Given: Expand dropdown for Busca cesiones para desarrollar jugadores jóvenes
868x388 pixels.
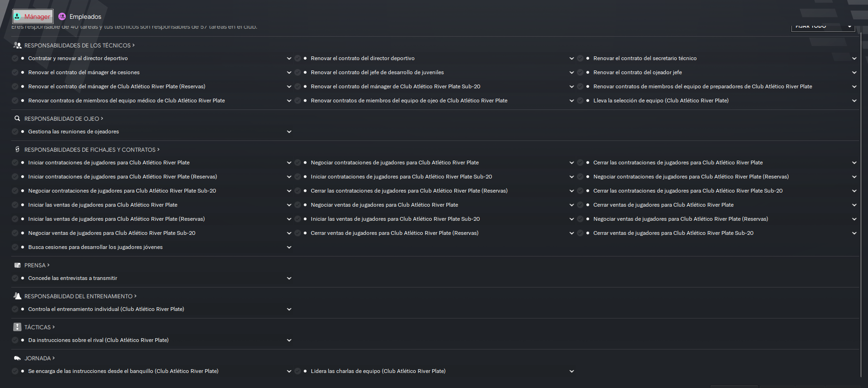Looking at the screenshot, I should point(289,247).
